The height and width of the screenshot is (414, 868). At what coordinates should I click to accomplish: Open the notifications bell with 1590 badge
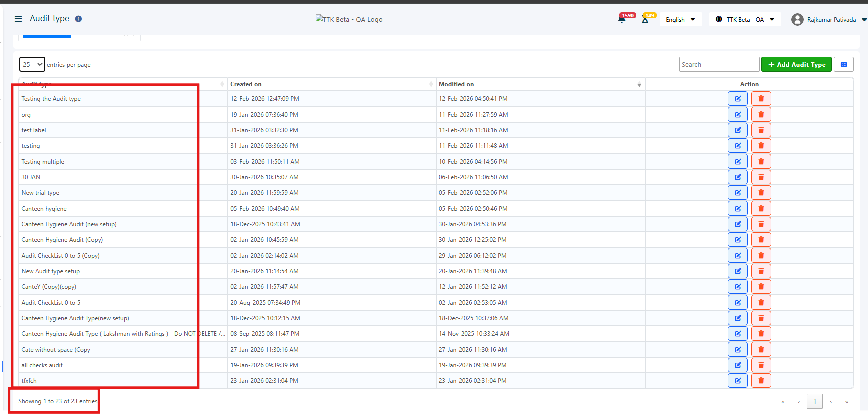(x=622, y=20)
